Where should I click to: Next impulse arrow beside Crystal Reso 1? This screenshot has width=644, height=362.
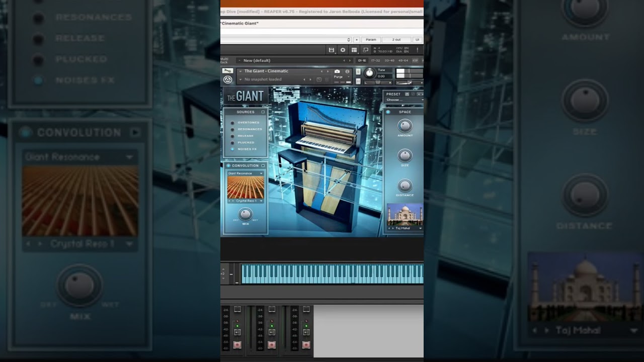pos(233,201)
